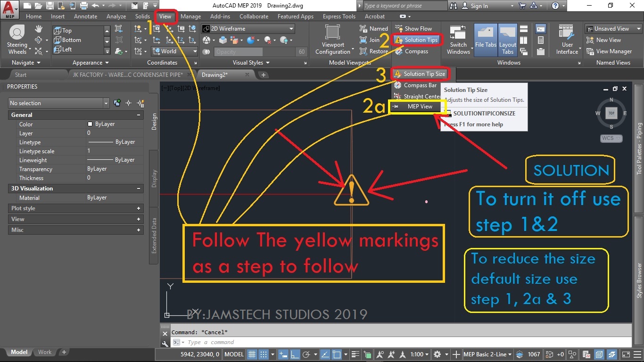Collapse the General properties section
This screenshot has height=362, width=644.
(x=139, y=115)
